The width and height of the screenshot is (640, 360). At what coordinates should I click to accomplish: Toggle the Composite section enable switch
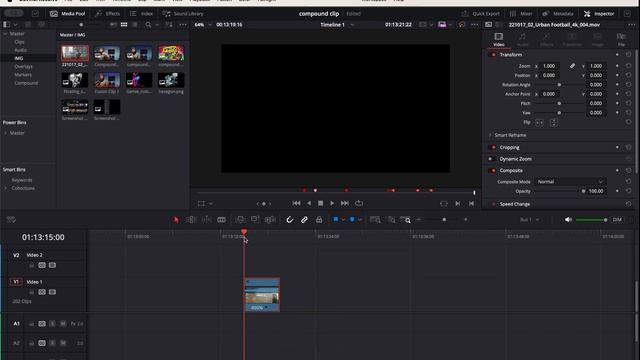point(493,171)
